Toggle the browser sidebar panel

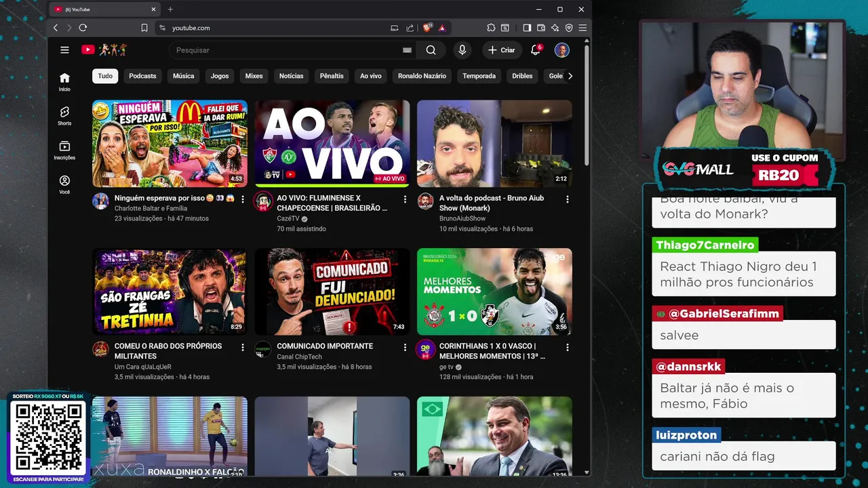[x=527, y=28]
